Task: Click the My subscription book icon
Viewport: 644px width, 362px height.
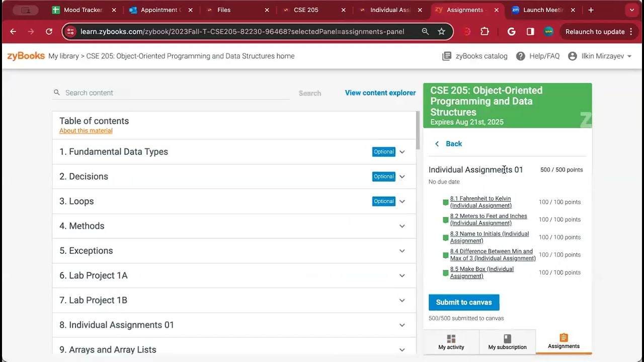Action: (507, 339)
